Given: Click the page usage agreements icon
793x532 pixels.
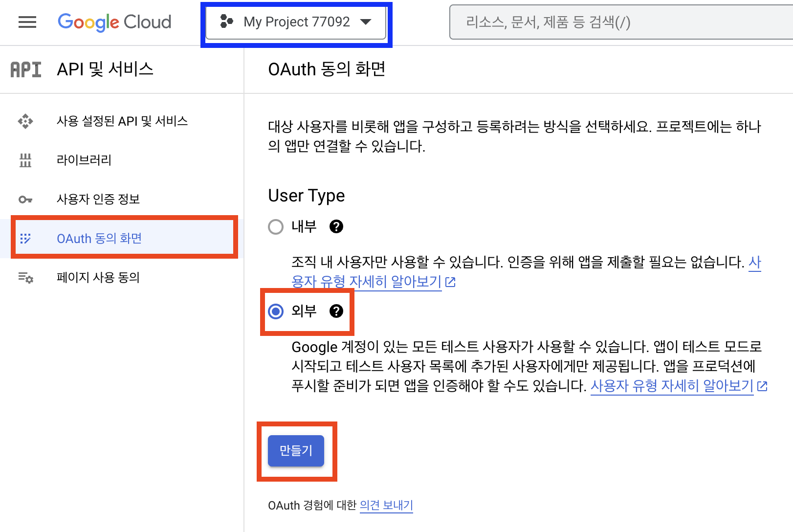Looking at the screenshot, I should pyautogui.click(x=25, y=278).
